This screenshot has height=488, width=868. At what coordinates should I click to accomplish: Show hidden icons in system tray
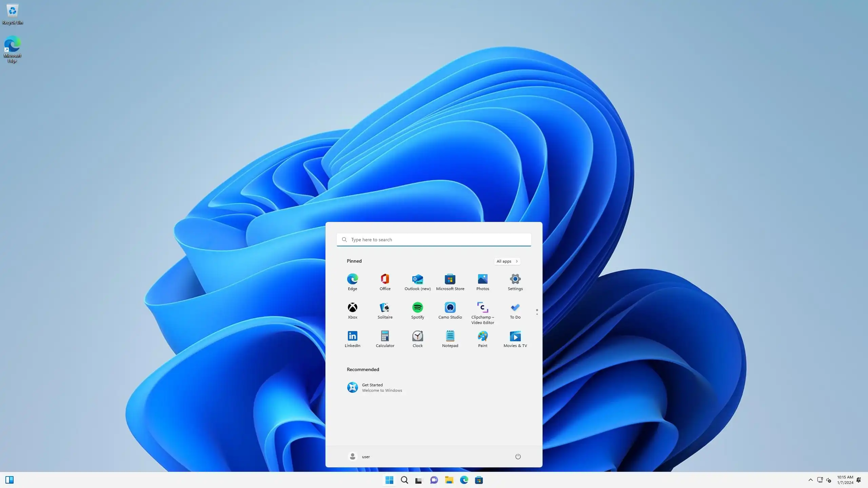pos(810,480)
